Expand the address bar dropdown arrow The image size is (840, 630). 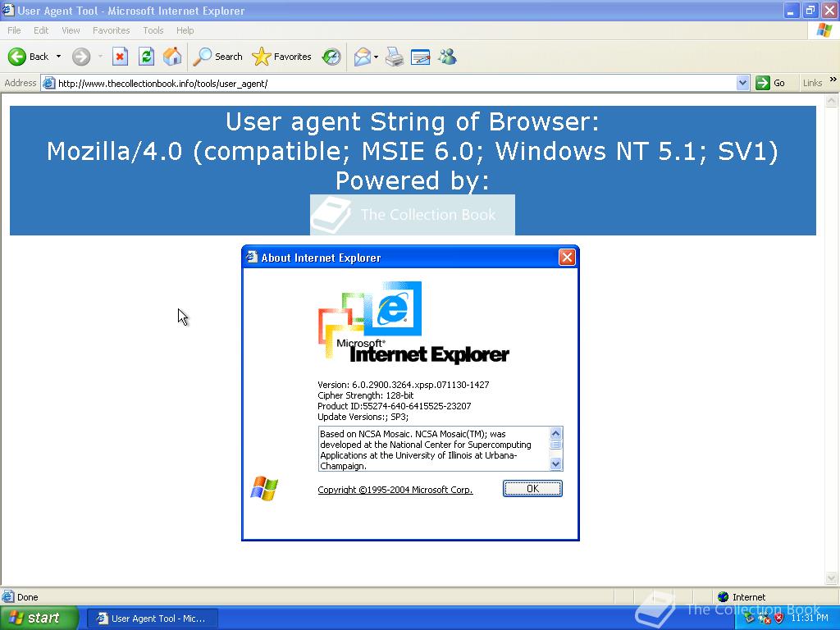pos(742,83)
